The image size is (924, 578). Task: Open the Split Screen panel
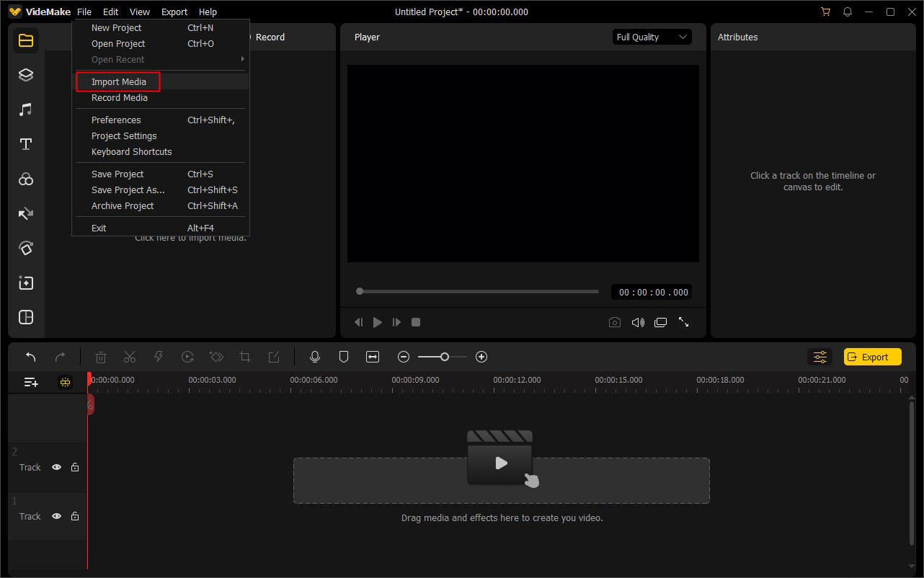[26, 317]
